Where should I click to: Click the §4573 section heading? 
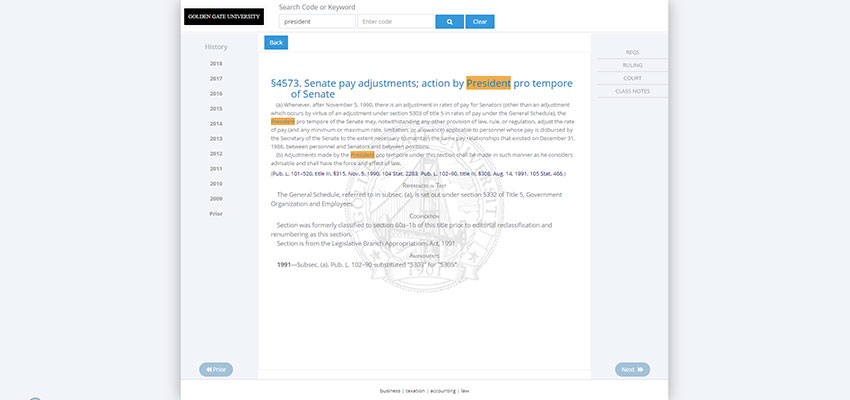[421, 88]
